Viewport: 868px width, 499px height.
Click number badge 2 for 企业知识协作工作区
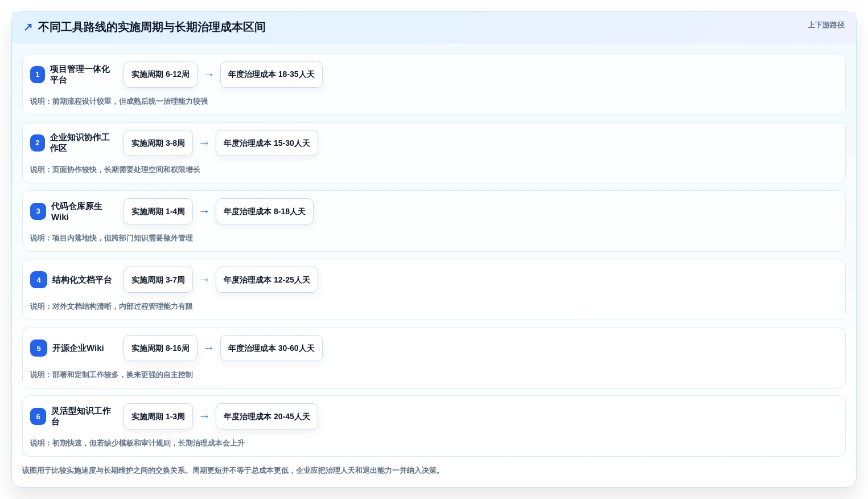38,143
